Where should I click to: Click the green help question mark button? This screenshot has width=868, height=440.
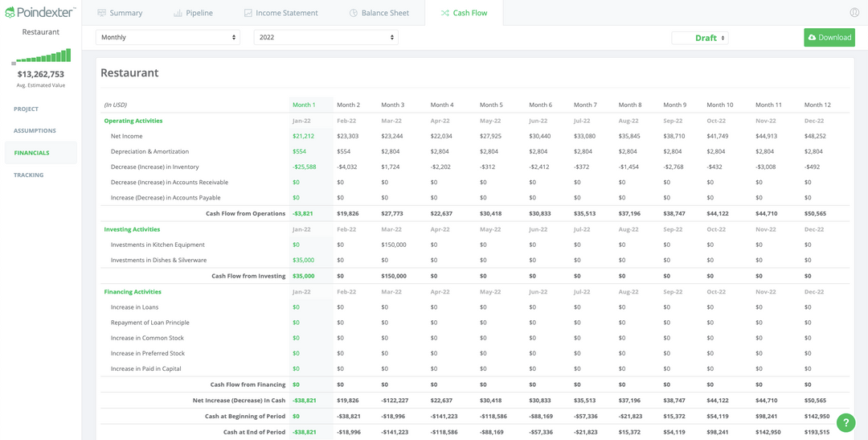tap(845, 423)
